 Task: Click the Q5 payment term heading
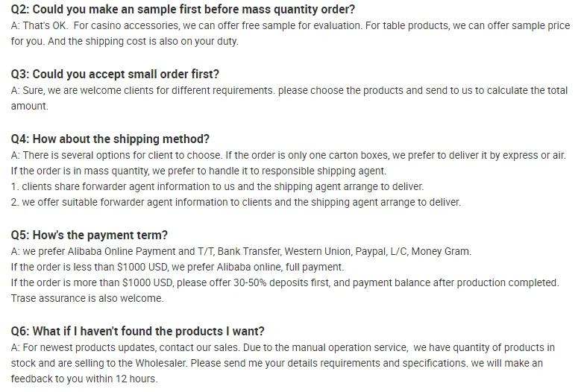tap(90, 235)
